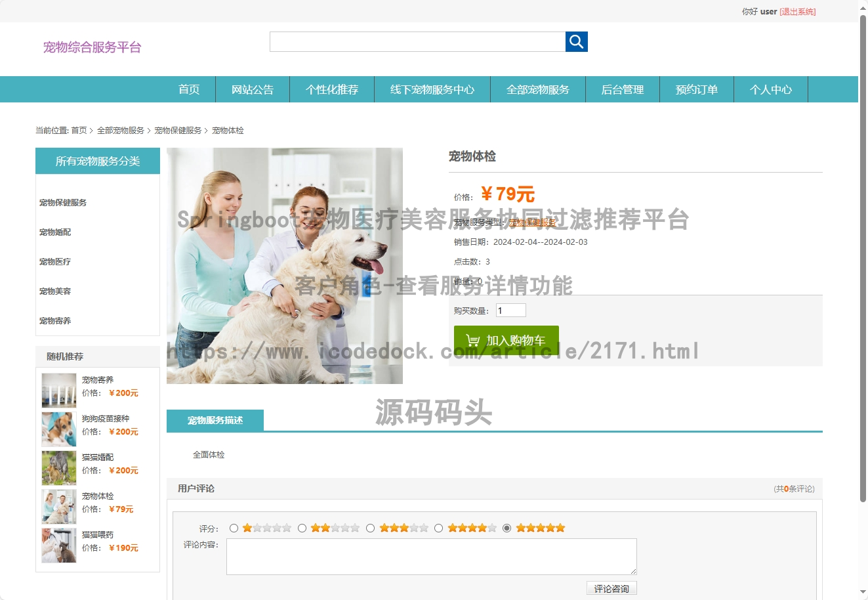The height and width of the screenshot is (600, 868).
Task: Open the 宠物保健服务 category in the sidebar
Action: click(63, 203)
